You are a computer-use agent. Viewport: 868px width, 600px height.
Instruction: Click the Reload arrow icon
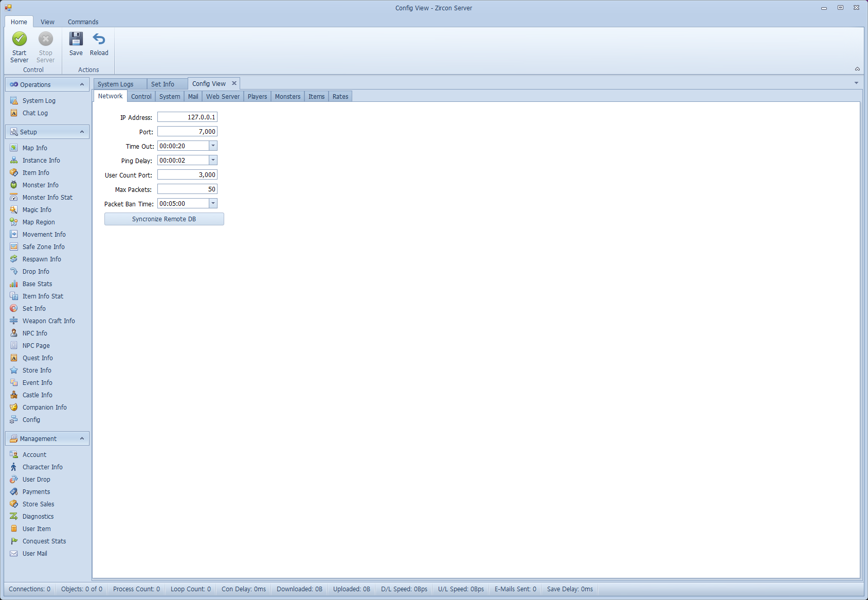[99, 39]
